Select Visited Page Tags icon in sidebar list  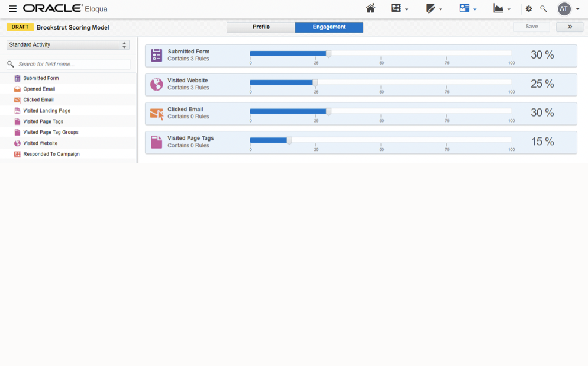[x=17, y=121]
